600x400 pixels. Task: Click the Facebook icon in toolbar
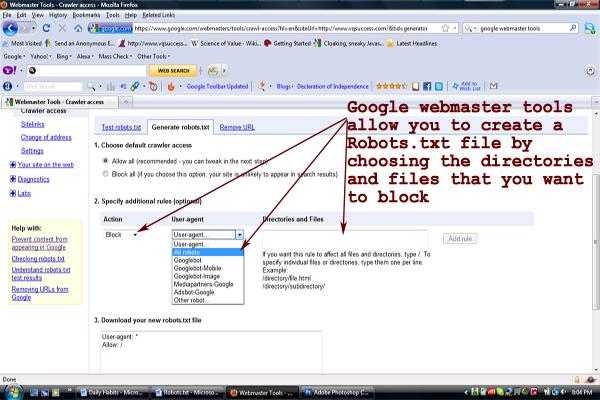tap(427, 87)
